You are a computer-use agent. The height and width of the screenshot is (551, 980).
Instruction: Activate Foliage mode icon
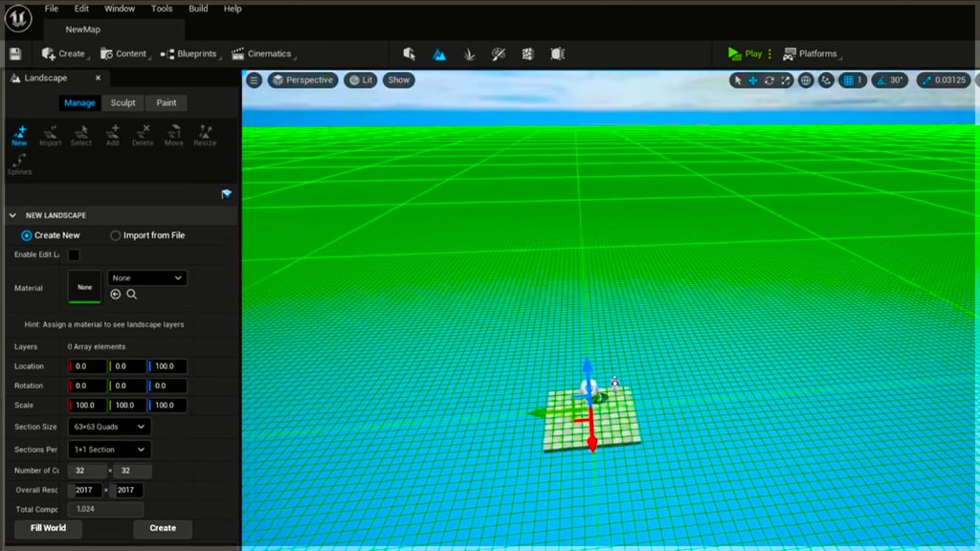(469, 55)
